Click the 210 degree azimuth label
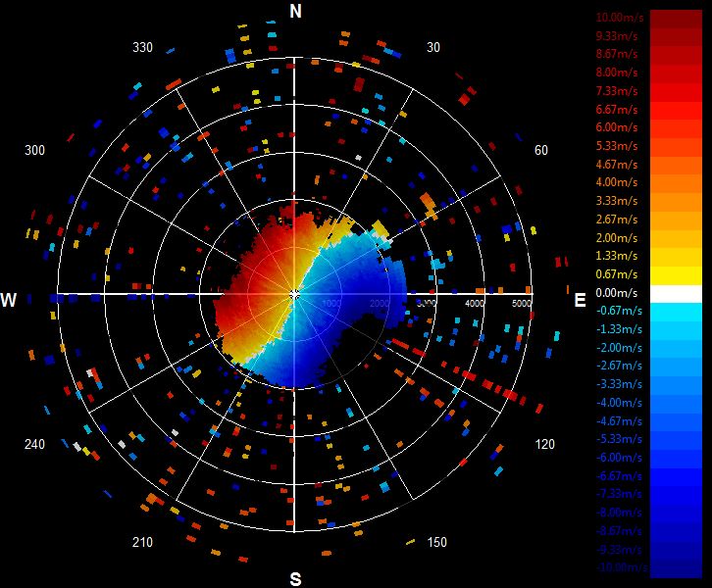The height and width of the screenshot is (588, 712). 142,542
